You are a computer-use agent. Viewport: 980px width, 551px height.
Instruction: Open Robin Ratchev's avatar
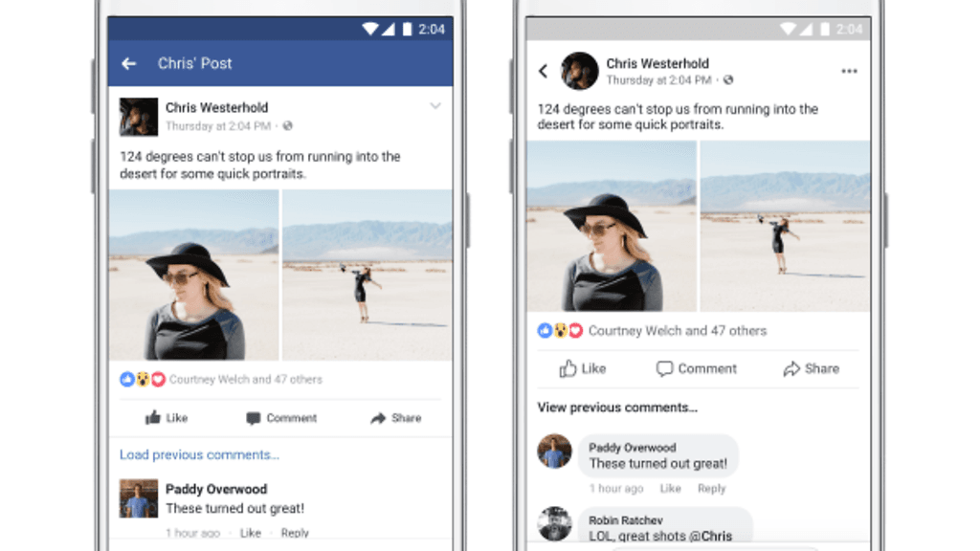[x=554, y=523]
